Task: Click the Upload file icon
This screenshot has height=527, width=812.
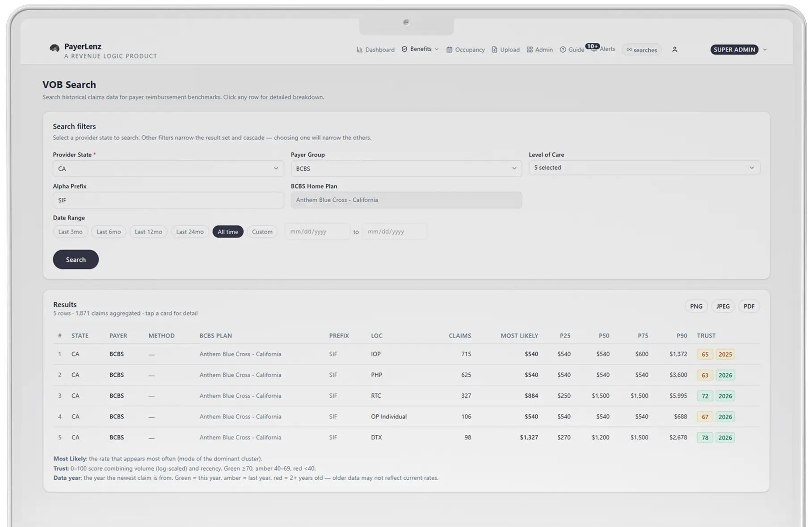Action: click(x=494, y=50)
